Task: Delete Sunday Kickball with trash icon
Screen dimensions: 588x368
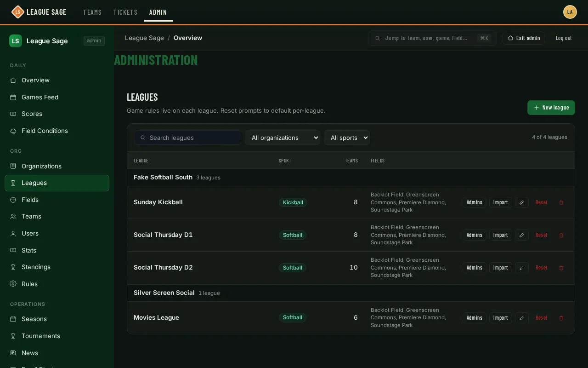Action: point(561,202)
